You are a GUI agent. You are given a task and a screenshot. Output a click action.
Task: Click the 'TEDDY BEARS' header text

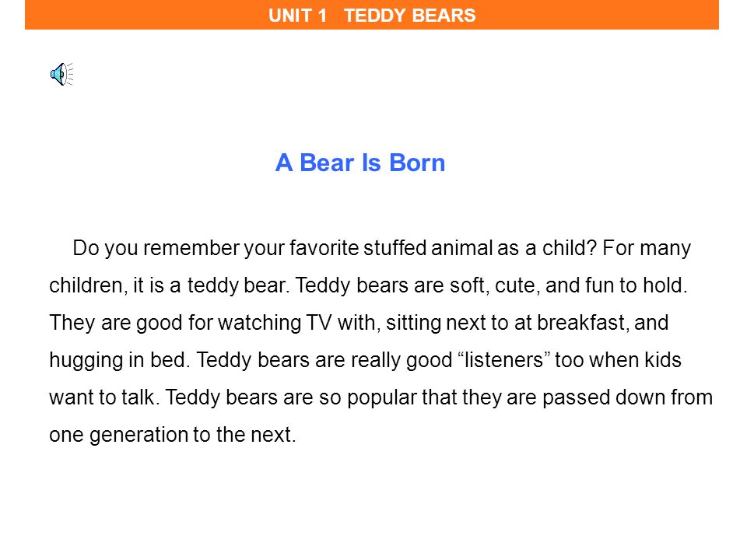pyautogui.click(x=410, y=16)
